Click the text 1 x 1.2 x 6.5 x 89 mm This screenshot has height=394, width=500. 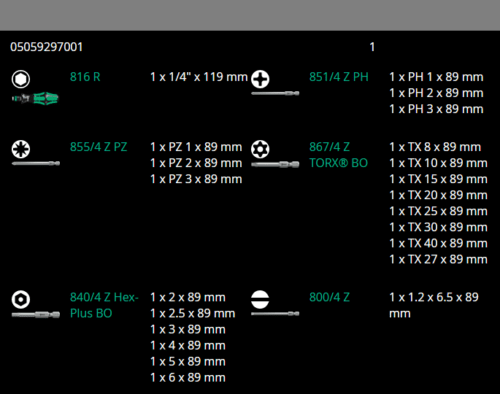click(434, 305)
